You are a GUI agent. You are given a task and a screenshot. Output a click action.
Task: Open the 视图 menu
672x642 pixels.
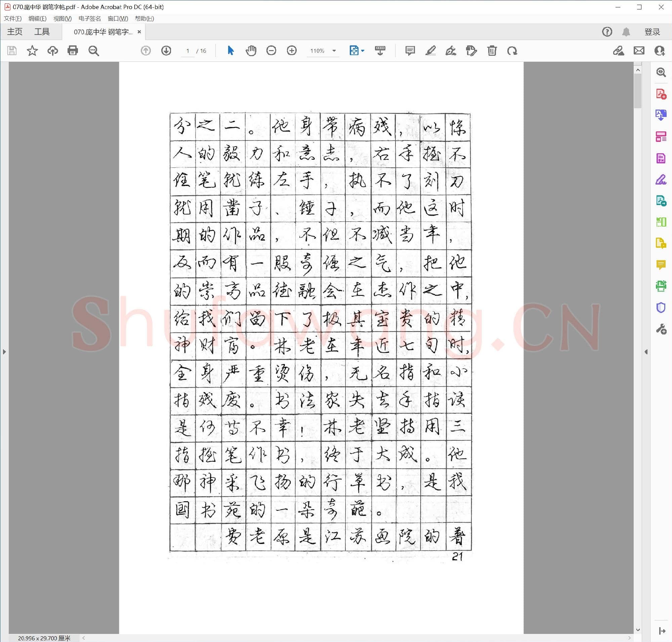62,19
